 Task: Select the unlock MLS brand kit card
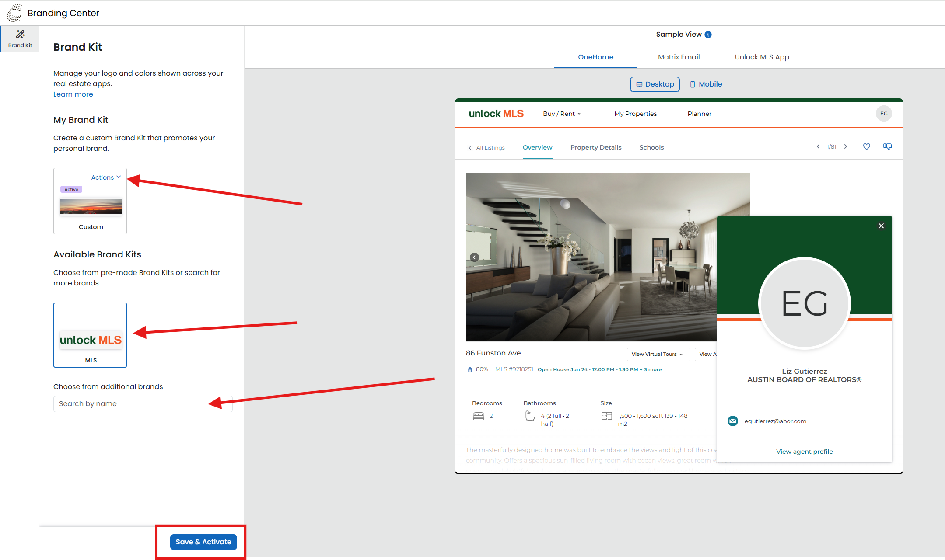click(90, 335)
